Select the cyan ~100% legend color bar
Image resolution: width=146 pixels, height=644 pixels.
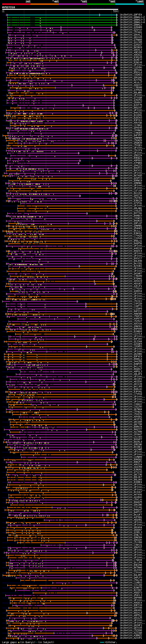pyautogui.click(x=130, y=4)
